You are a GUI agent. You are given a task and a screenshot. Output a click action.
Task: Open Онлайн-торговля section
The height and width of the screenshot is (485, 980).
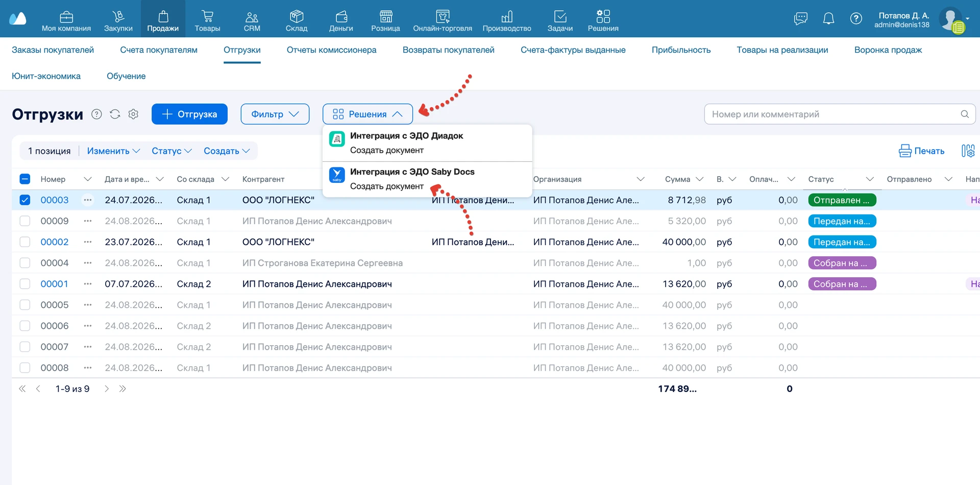pyautogui.click(x=443, y=21)
